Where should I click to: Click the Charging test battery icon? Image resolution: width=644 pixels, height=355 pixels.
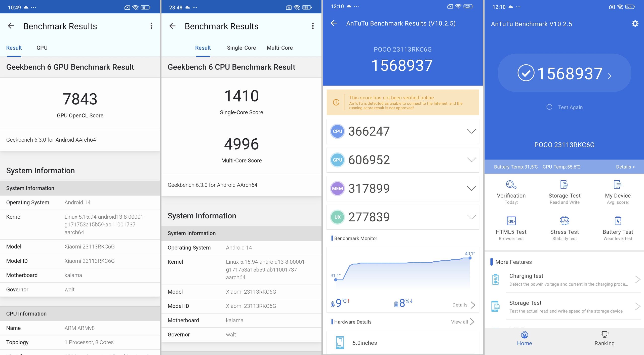(x=496, y=279)
